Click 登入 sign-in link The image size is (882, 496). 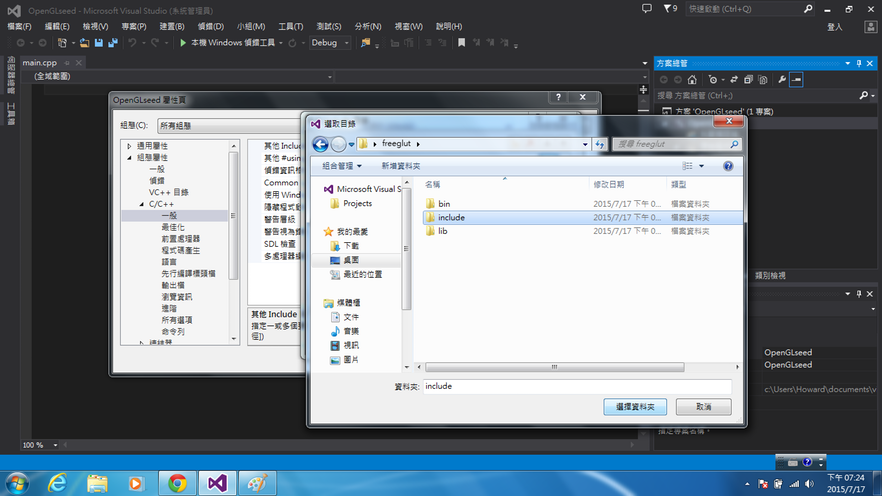[x=834, y=27]
